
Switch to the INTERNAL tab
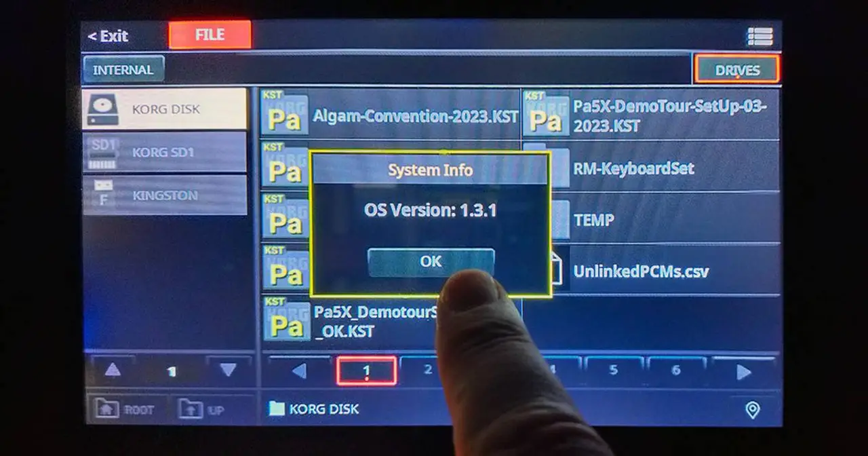[x=123, y=70]
